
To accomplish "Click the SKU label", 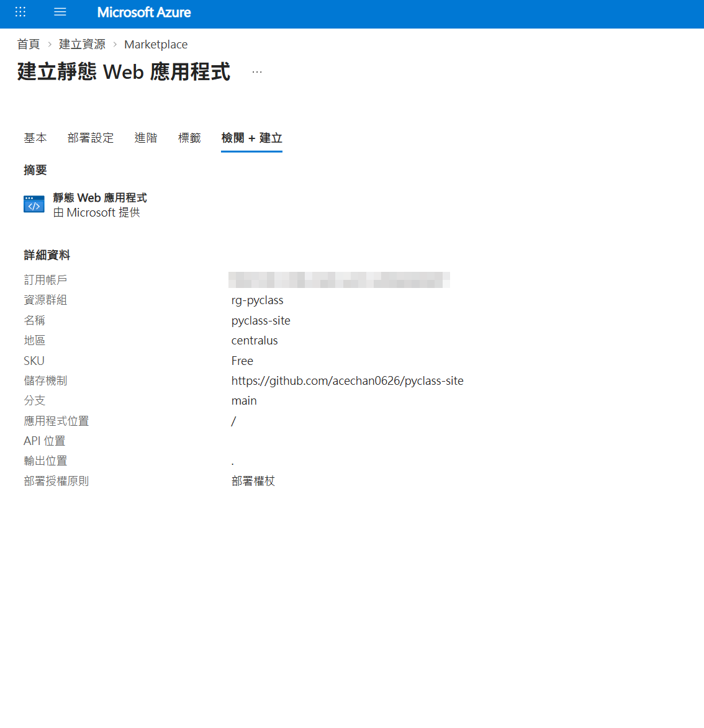I will tap(34, 361).
